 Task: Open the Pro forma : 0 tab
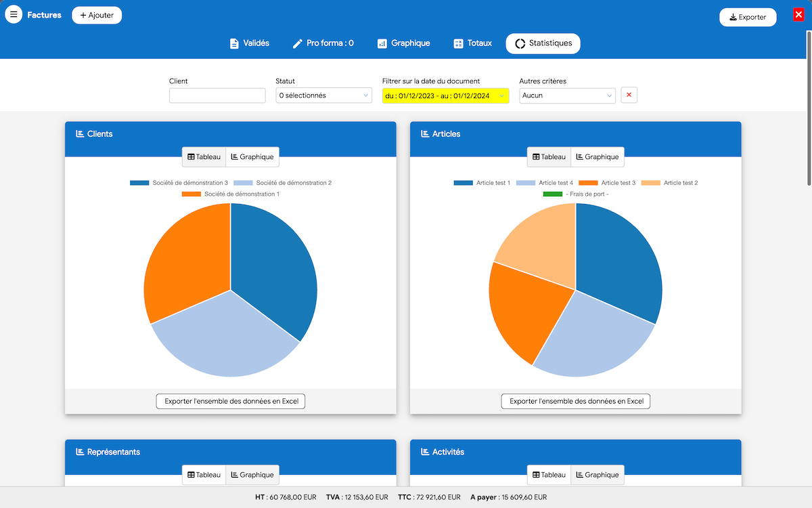(323, 43)
